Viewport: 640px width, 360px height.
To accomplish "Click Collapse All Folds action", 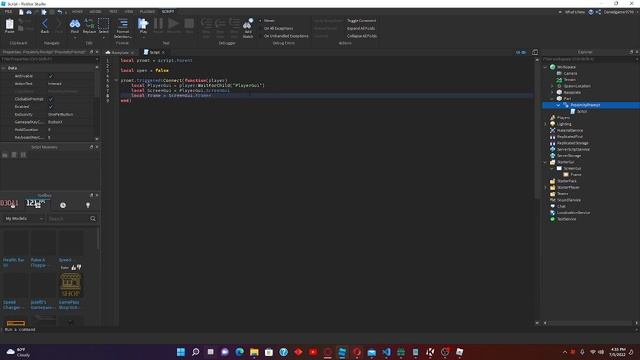I will [x=362, y=36].
